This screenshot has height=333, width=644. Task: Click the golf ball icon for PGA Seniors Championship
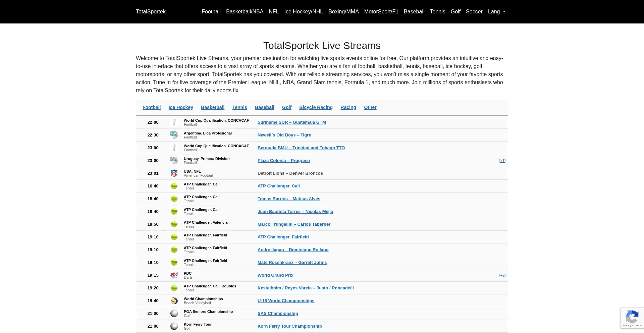pyautogui.click(x=174, y=314)
